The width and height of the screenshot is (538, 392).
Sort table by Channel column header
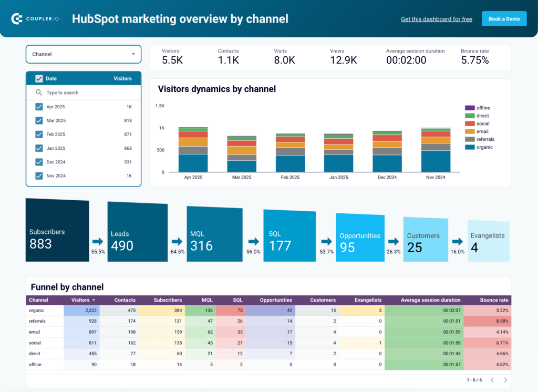click(38, 300)
